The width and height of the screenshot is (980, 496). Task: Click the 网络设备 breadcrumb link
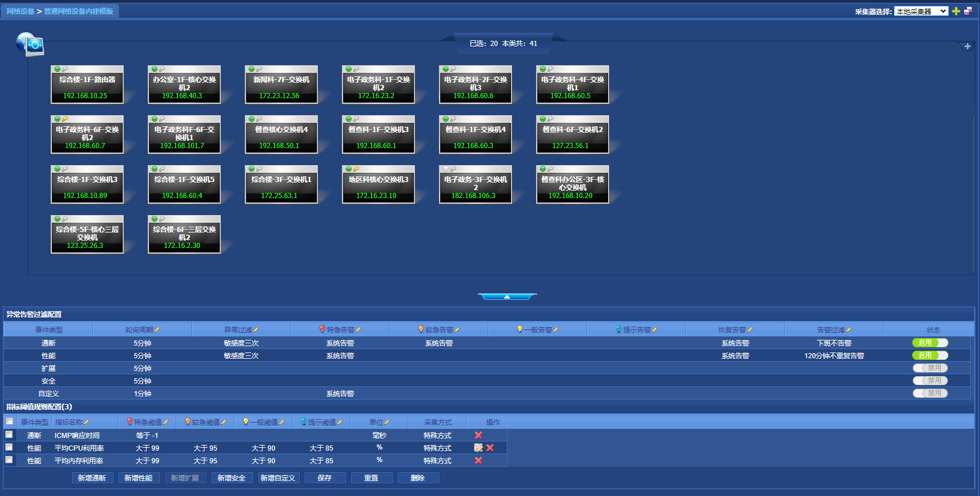click(21, 11)
